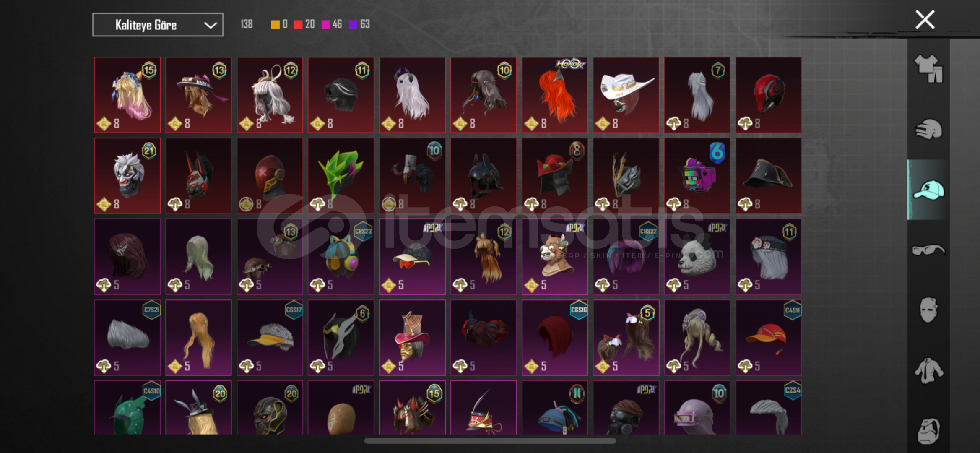Expand the Kaliteye Göre sort dropdown
980x453 pixels.
tap(158, 25)
